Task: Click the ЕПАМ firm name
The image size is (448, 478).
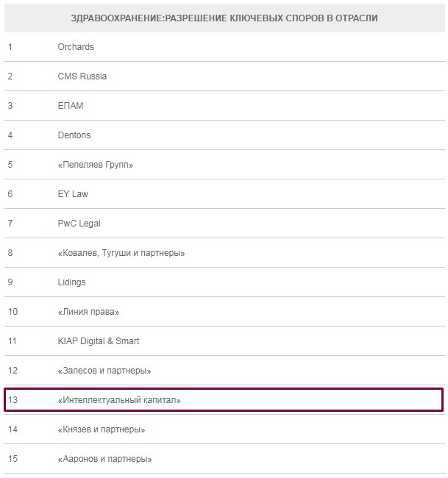Action: 71,106
